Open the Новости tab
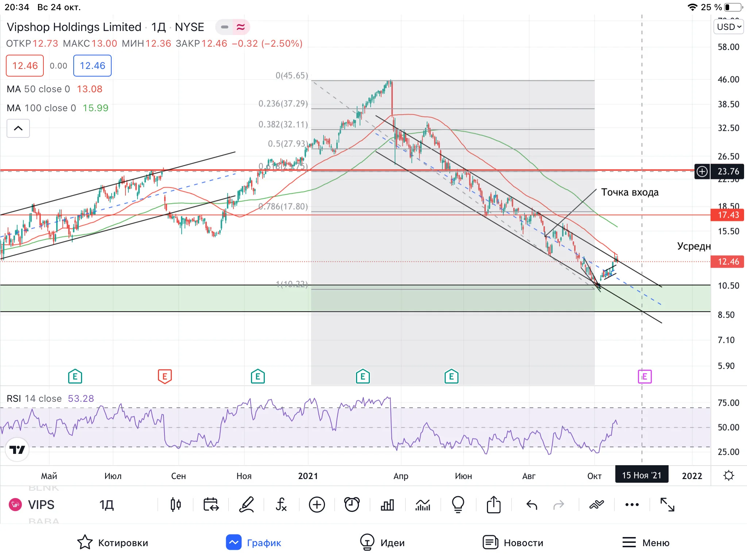Viewport: 747px width, 560px height. 513,542
